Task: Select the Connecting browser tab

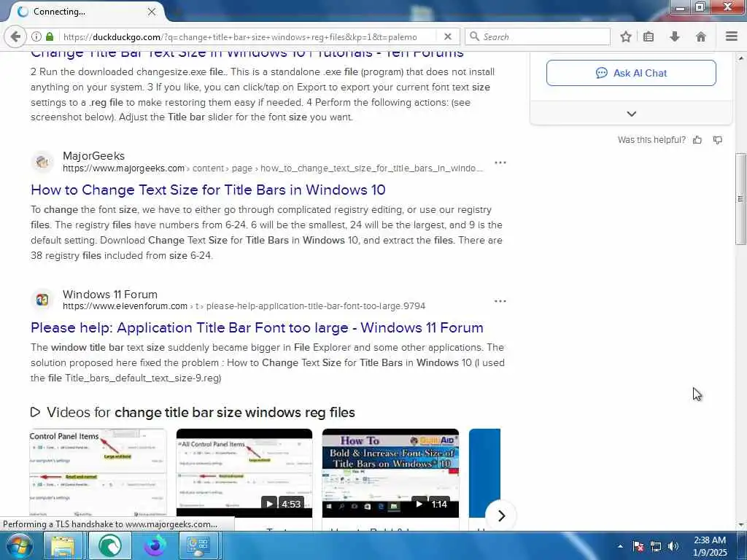Action: point(85,12)
